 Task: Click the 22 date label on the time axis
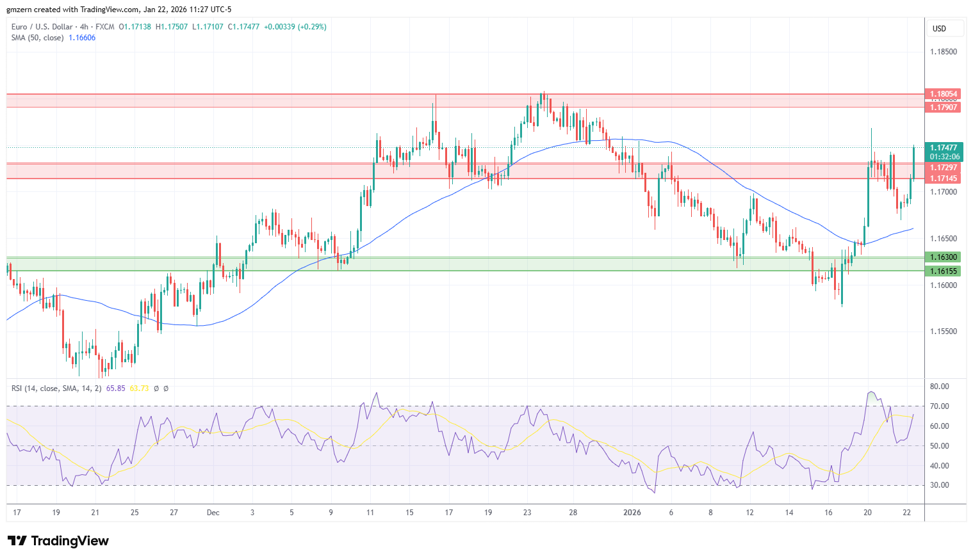(x=907, y=513)
